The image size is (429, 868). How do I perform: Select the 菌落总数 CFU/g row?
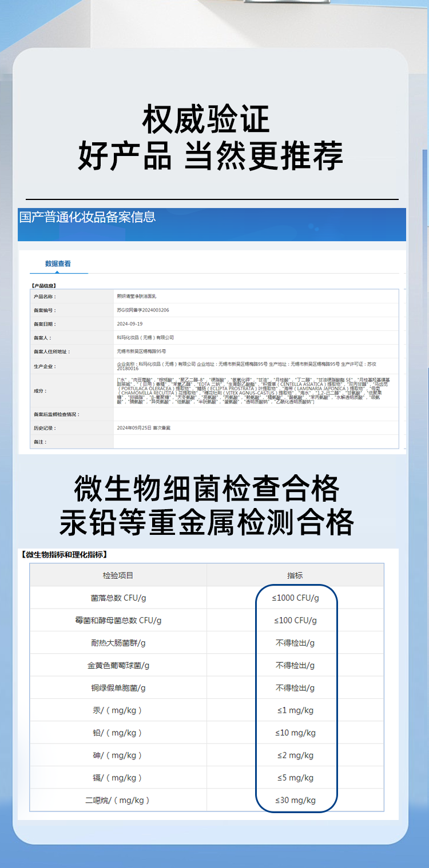click(x=118, y=598)
